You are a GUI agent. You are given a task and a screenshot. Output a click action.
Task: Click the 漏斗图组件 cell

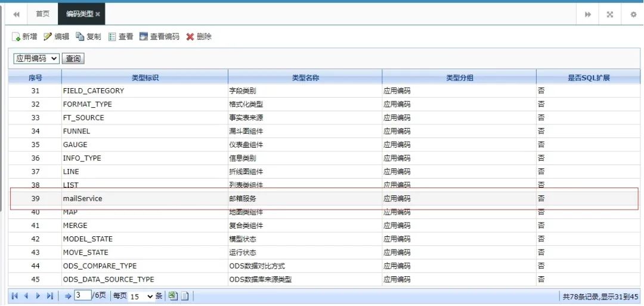click(305, 131)
